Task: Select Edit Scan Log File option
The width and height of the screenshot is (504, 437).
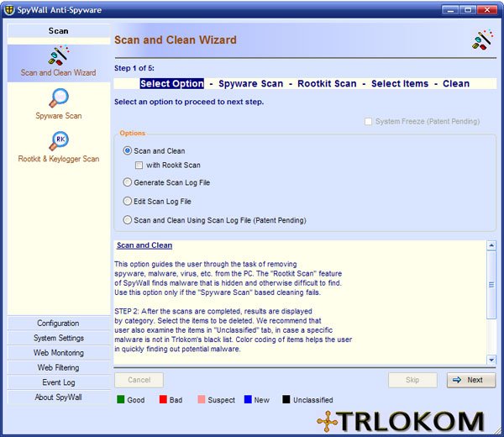Action: (x=128, y=202)
